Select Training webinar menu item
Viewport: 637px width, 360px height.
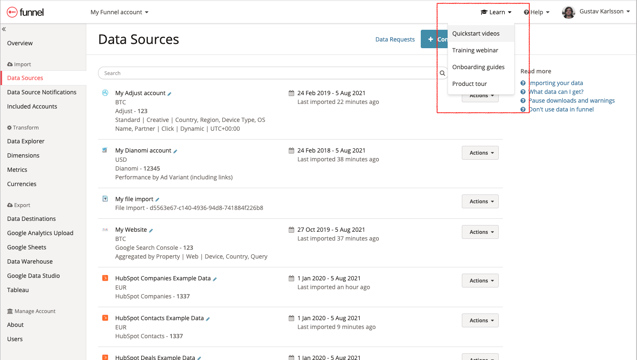[x=481, y=50]
